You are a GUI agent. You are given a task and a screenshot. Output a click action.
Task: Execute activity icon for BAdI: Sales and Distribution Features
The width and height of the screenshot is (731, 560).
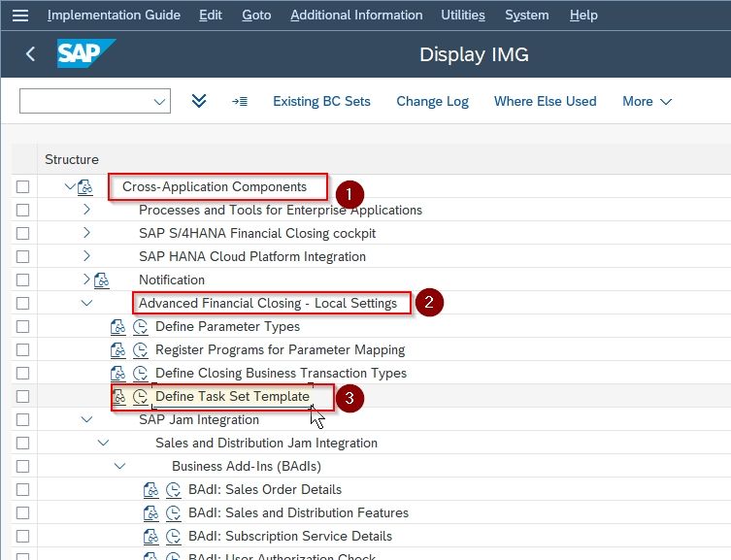coord(173,513)
